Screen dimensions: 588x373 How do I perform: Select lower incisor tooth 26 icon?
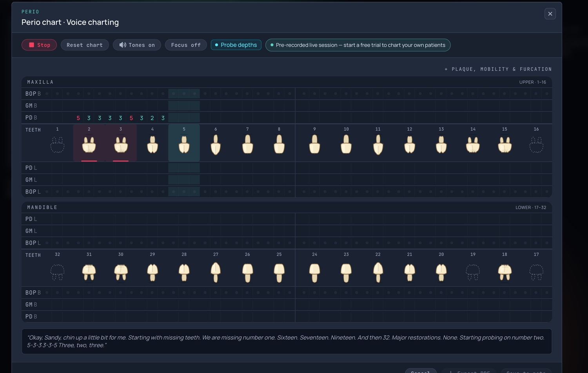click(247, 273)
